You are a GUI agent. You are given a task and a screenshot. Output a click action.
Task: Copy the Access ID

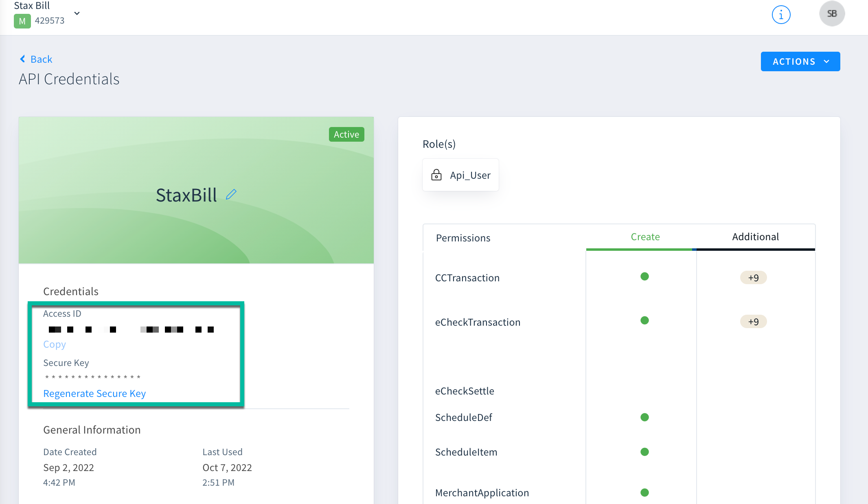pyautogui.click(x=54, y=344)
